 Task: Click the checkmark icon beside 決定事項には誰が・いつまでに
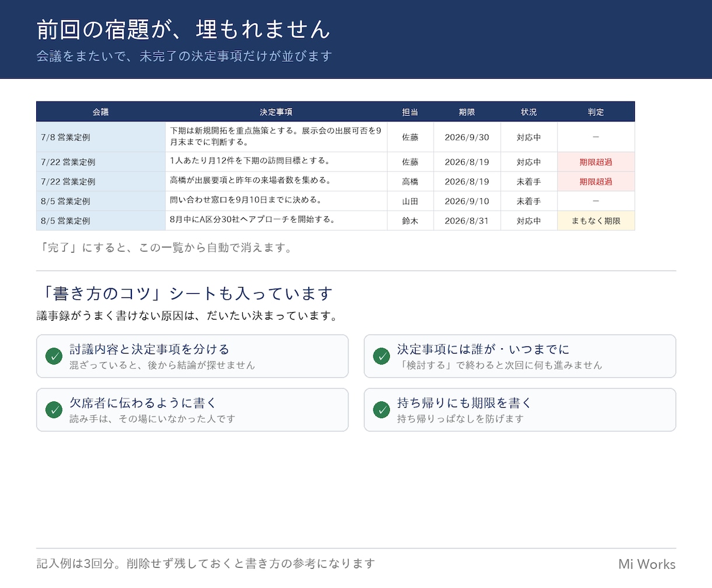coord(381,356)
